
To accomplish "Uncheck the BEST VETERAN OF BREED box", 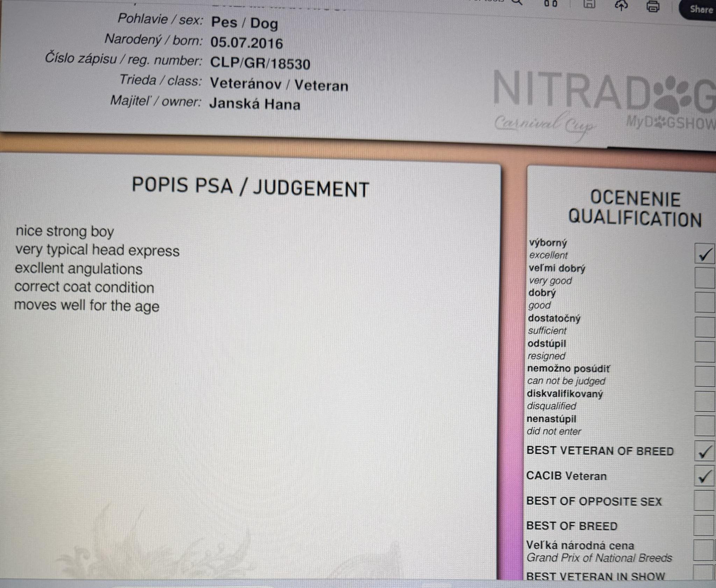I will pyautogui.click(x=704, y=451).
